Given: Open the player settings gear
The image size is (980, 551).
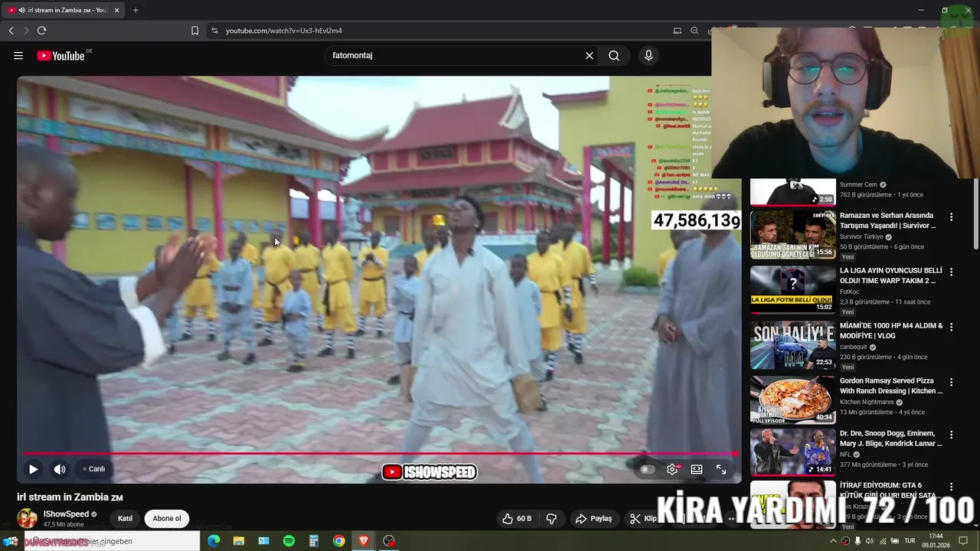Looking at the screenshot, I should point(672,469).
